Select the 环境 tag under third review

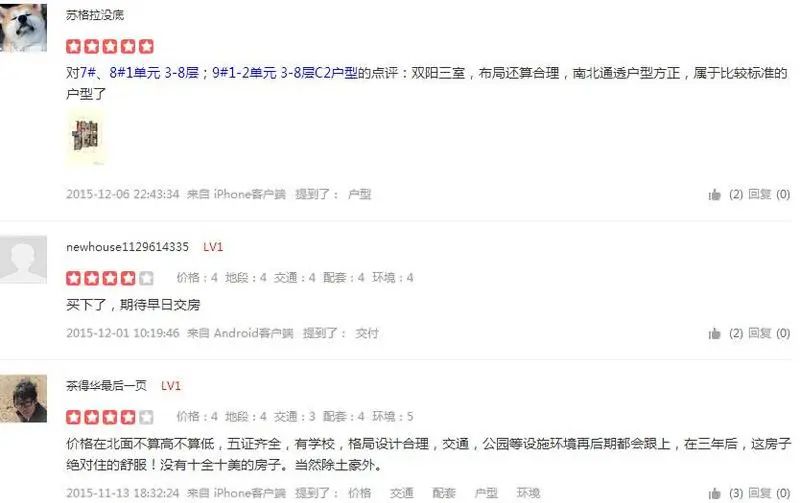(x=528, y=493)
